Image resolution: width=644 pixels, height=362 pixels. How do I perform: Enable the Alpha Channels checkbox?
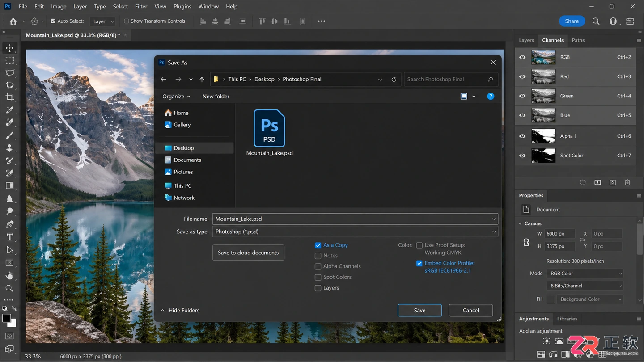(318, 266)
